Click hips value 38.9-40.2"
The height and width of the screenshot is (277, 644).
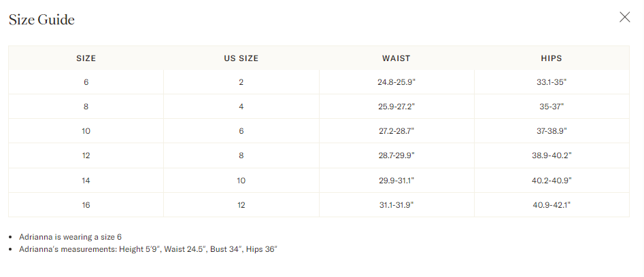pyautogui.click(x=552, y=155)
